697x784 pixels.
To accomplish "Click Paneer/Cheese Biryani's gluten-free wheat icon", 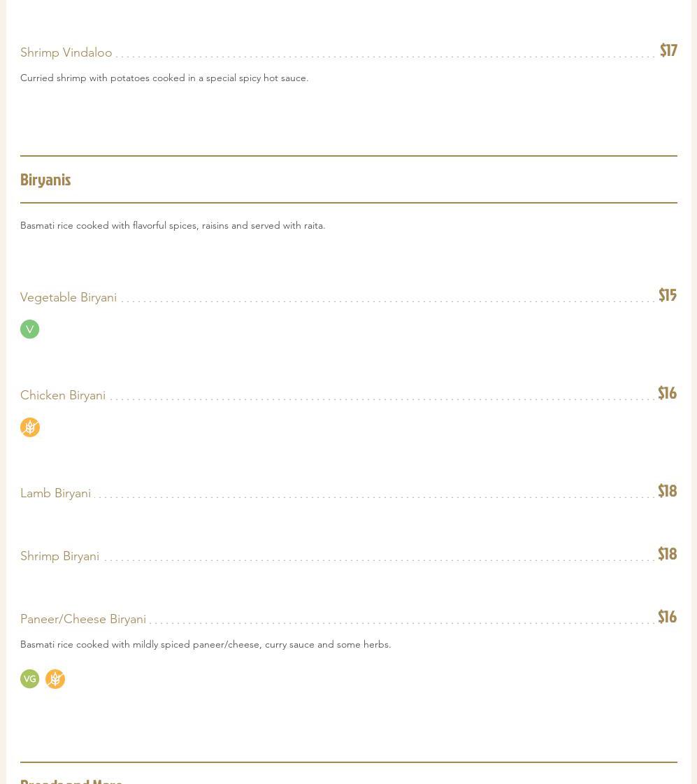I will pyautogui.click(x=55, y=679).
